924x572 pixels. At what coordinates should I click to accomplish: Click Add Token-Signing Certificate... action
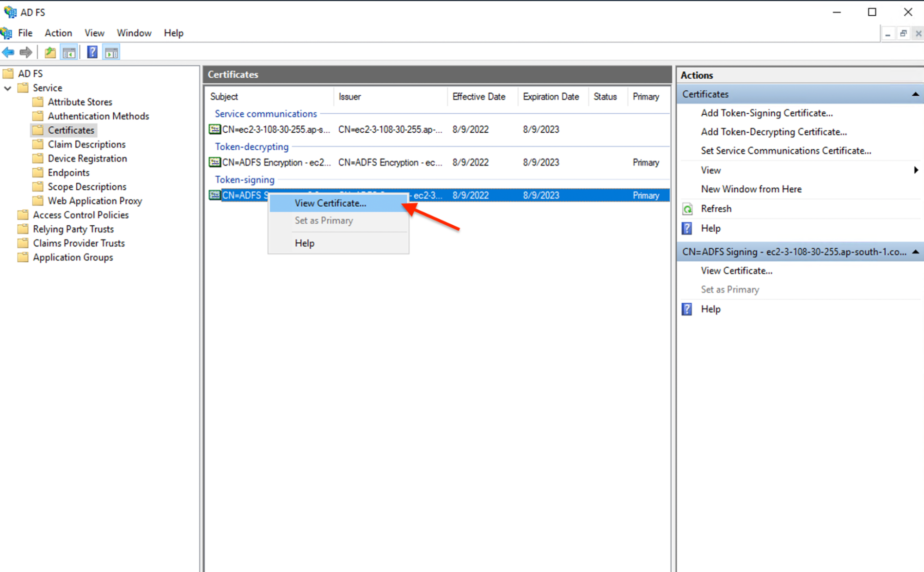[766, 113]
